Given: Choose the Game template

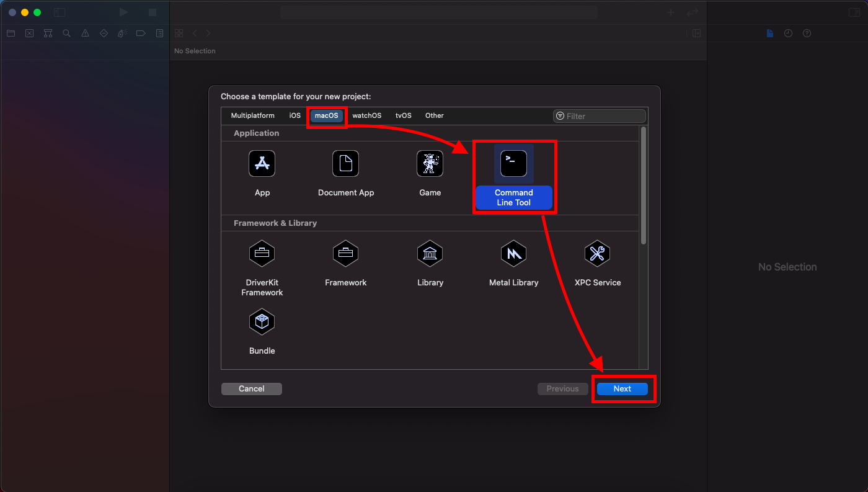Looking at the screenshot, I should [x=430, y=174].
